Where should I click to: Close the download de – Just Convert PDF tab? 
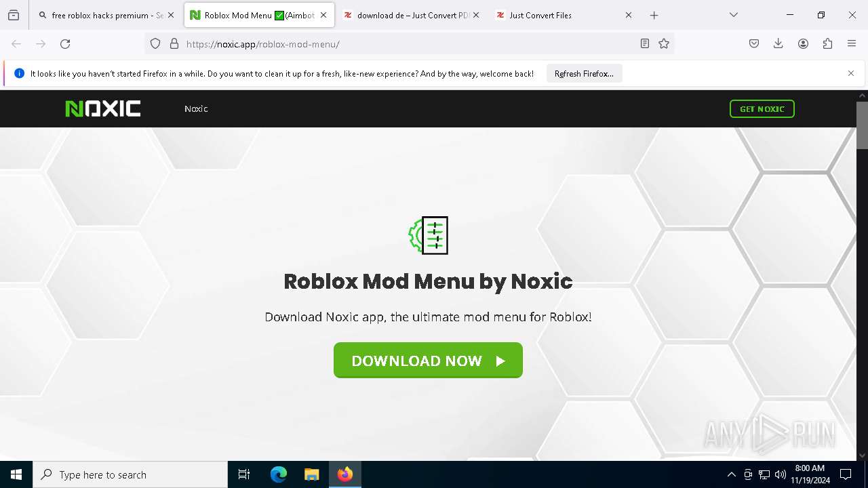click(476, 15)
